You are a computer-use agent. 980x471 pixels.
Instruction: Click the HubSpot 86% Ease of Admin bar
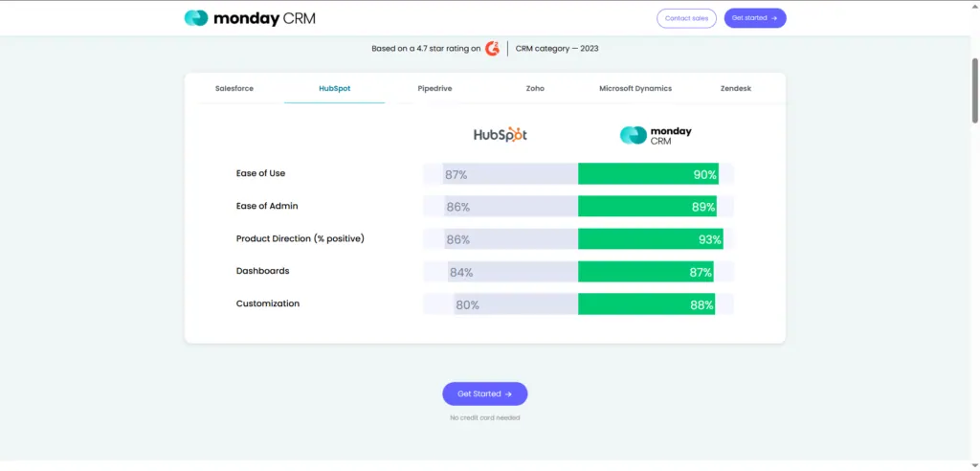tap(511, 207)
